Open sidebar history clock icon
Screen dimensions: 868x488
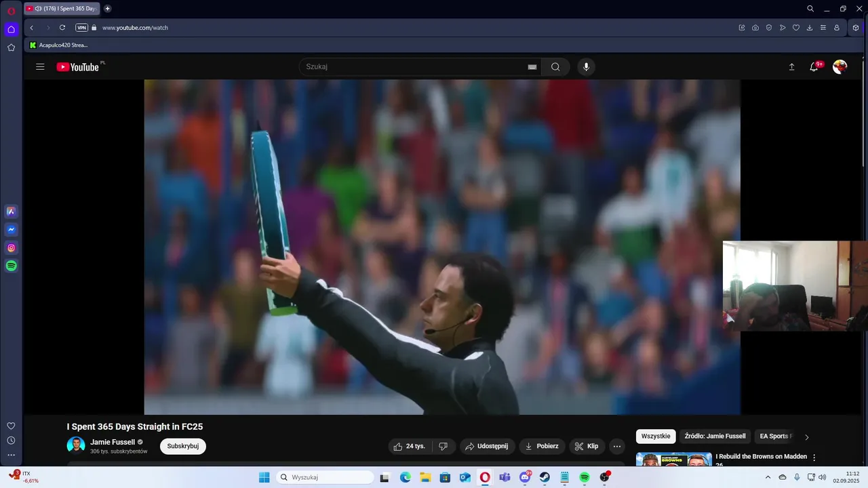pyautogui.click(x=11, y=441)
